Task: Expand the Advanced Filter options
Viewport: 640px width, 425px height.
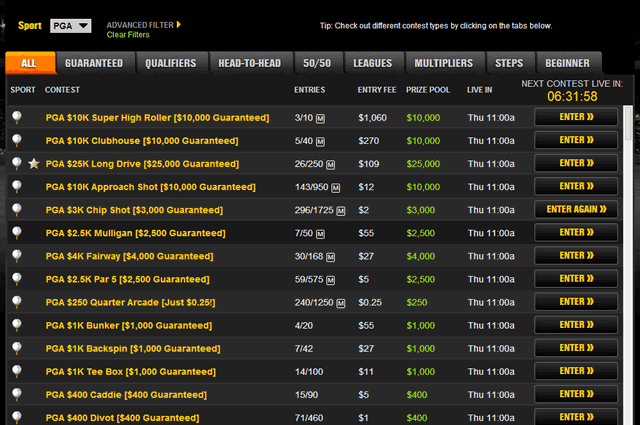Action: point(143,25)
